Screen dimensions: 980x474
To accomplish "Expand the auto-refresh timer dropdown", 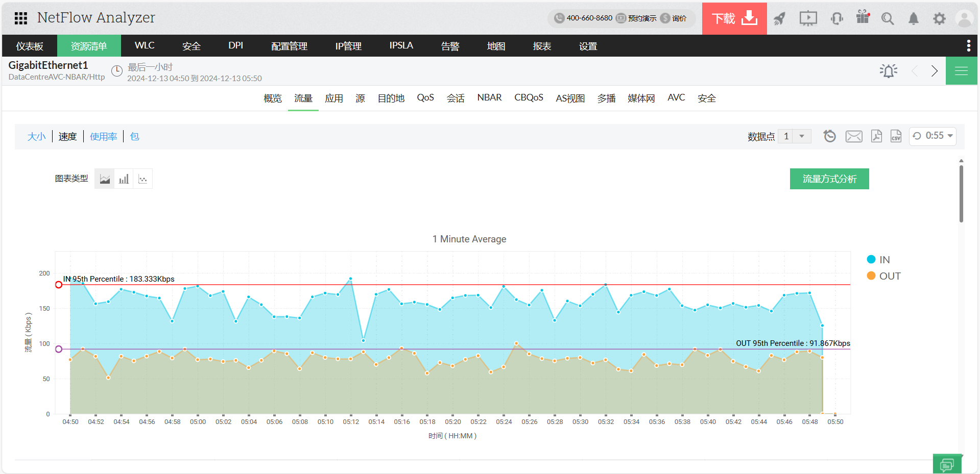I will pos(933,136).
